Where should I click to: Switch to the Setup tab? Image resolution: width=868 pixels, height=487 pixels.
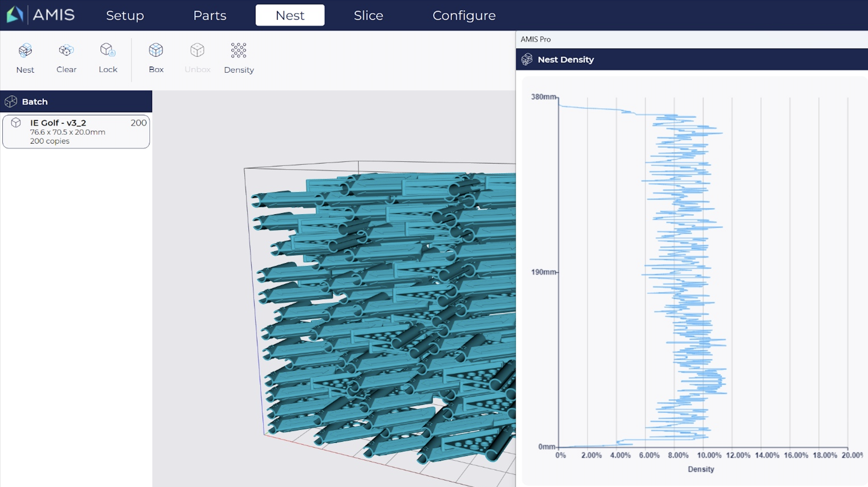click(125, 15)
